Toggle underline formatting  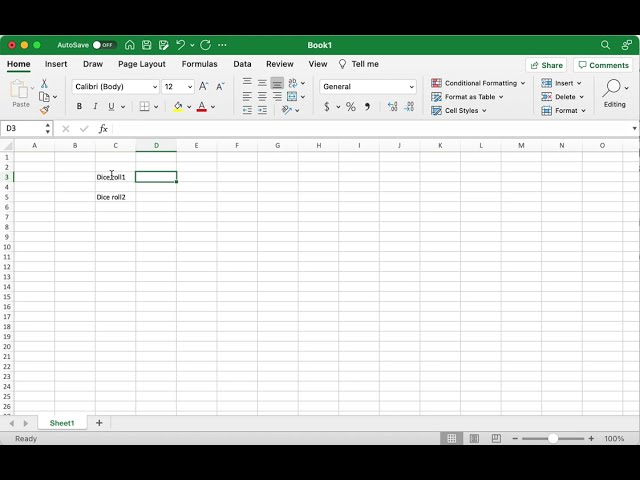[111, 107]
